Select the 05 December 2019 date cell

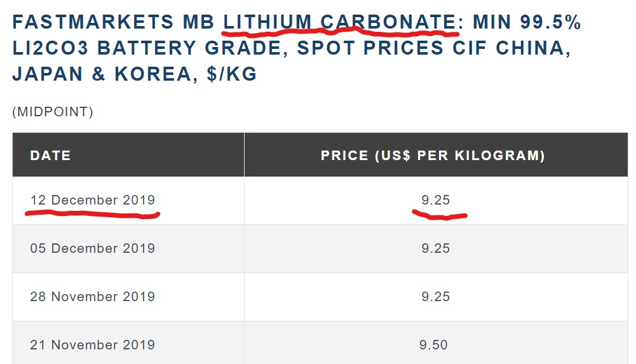click(x=92, y=248)
